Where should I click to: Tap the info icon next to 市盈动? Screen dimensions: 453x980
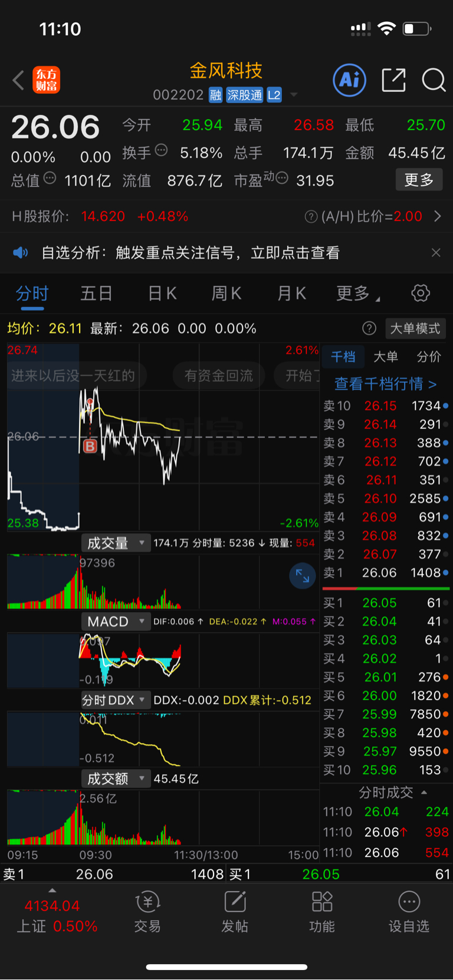[282, 177]
